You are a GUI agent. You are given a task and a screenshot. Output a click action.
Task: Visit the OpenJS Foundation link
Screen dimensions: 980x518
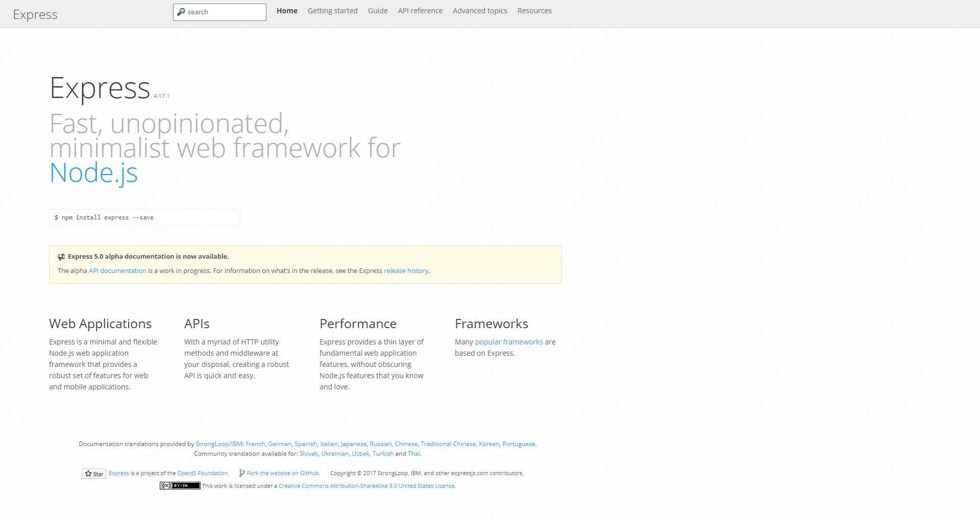(202, 473)
